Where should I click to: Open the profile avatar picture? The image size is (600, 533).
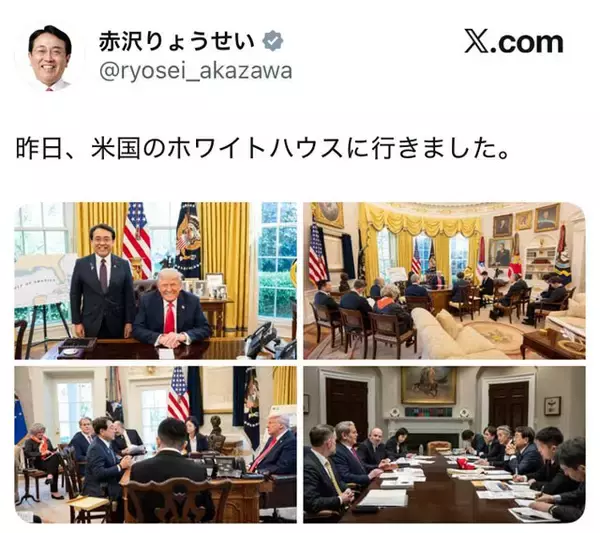[50, 58]
